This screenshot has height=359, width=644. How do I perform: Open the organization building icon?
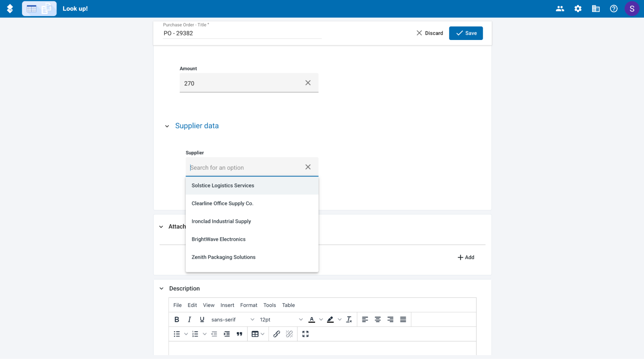click(596, 9)
